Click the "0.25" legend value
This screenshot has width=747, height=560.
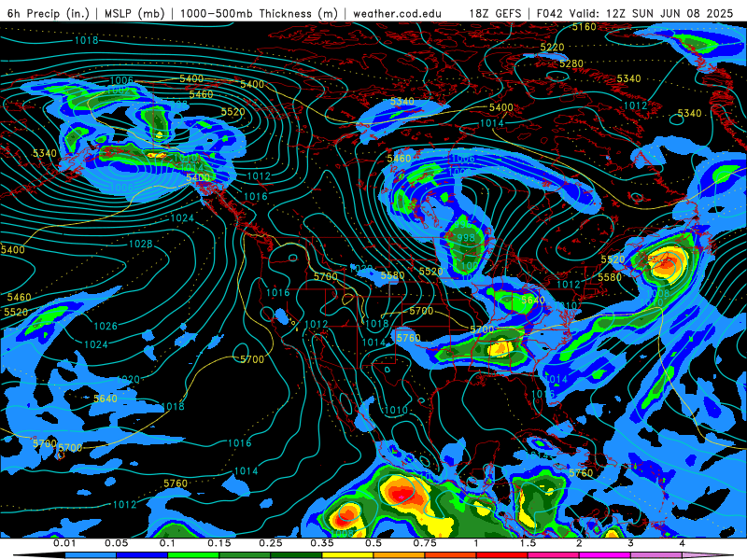tap(271, 543)
